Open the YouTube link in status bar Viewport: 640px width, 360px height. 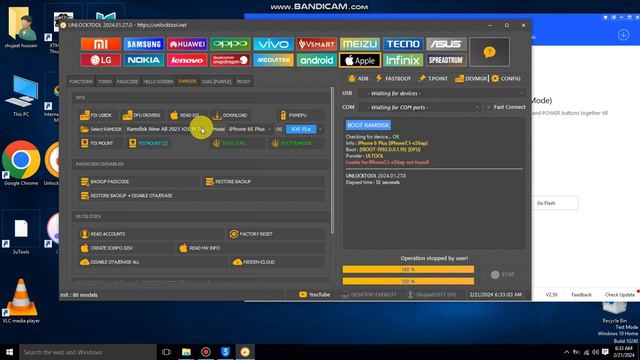point(314,294)
